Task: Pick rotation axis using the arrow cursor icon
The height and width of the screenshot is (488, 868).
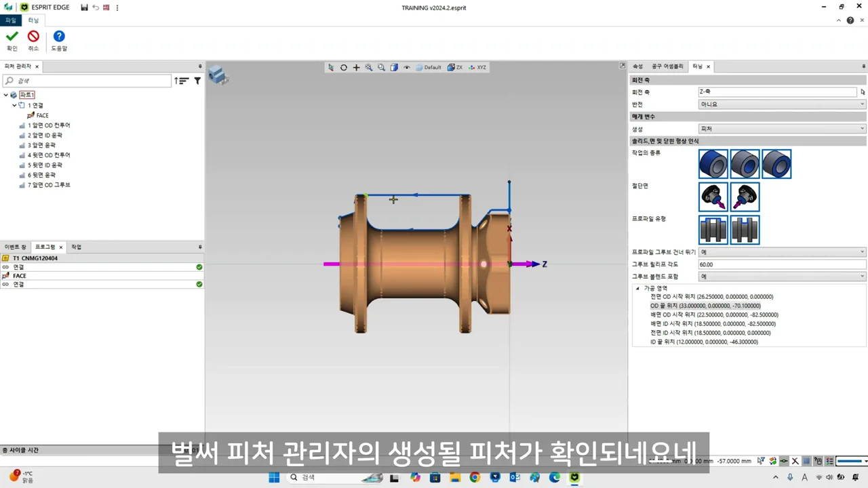Action: (x=863, y=92)
